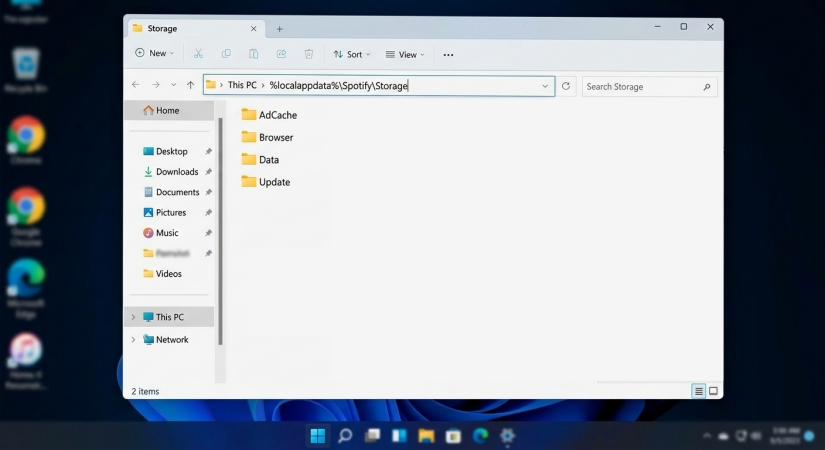
Task: Open taskbar Search
Action: [345, 436]
